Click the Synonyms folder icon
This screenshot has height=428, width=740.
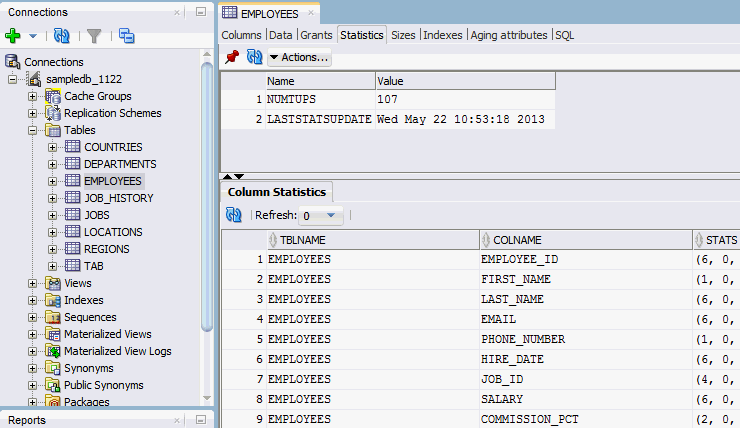pos(53,368)
